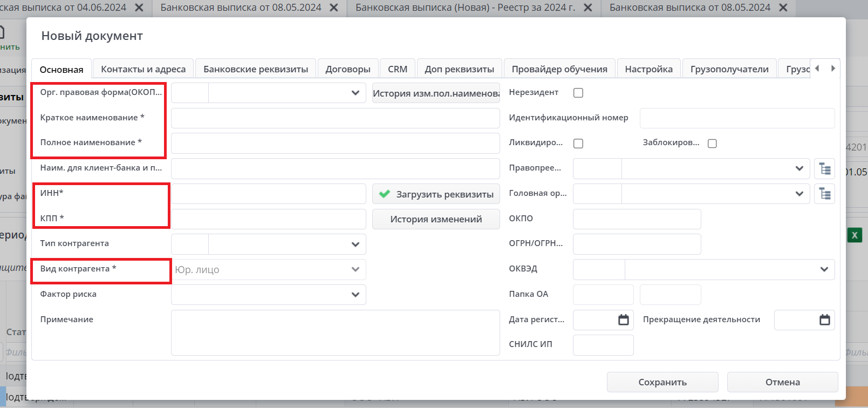Open the Фактор риска dropdown
This screenshot has width=868, height=408.
355,295
